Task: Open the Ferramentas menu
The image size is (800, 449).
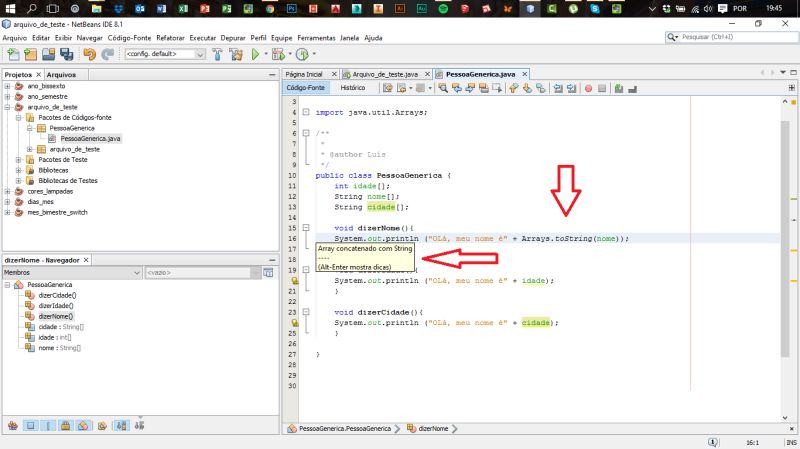Action: (x=316, y=38)
